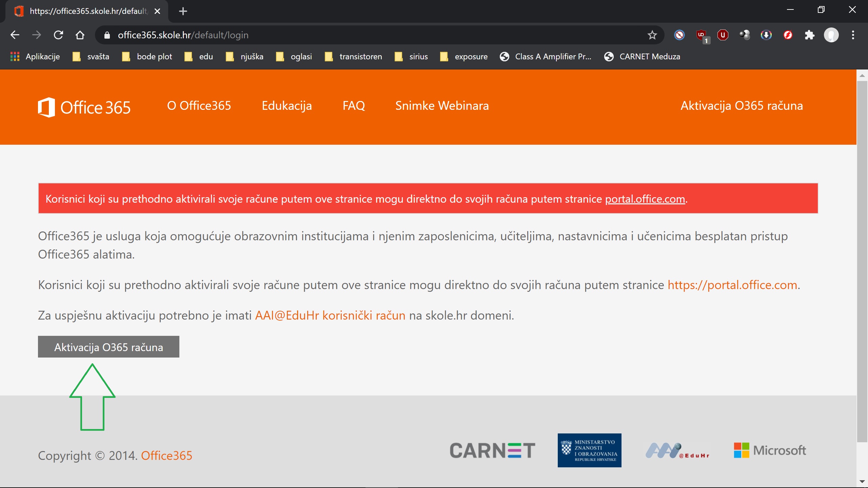The image size is (868, 488).
Task: Open the edu bookmark folder
Action: click(x=199, y=57)
